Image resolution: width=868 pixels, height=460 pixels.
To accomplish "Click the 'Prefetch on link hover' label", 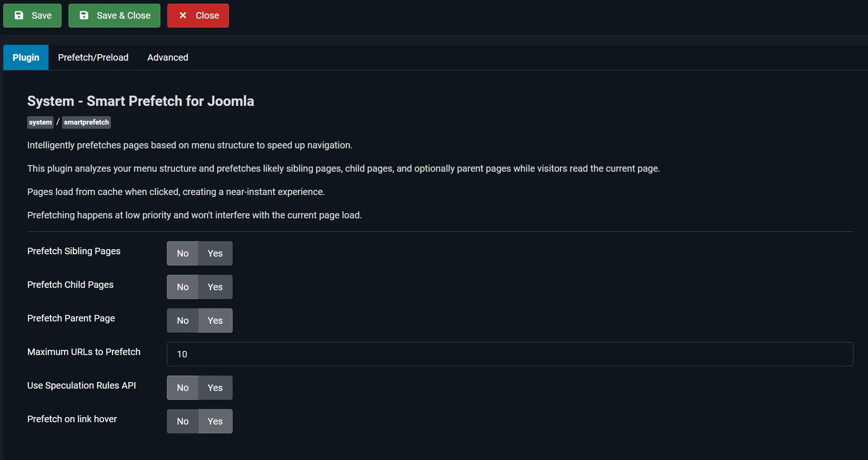I will [x=72, y=419].
